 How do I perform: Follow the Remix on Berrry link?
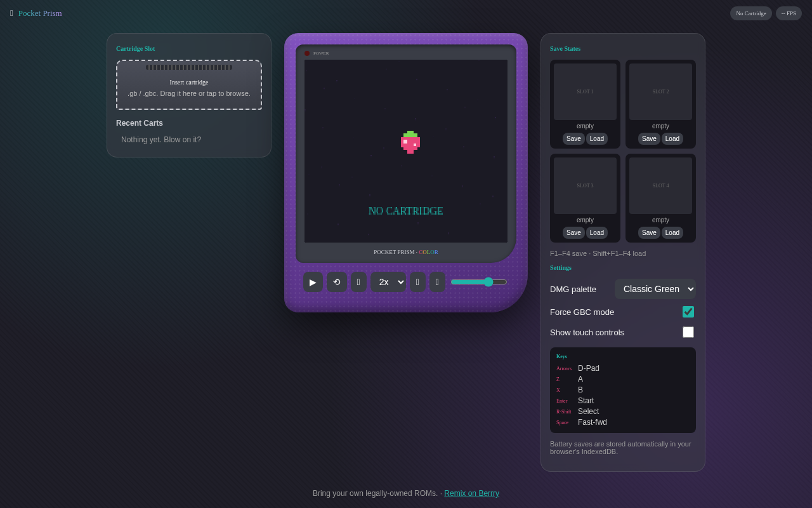(471, 493)
